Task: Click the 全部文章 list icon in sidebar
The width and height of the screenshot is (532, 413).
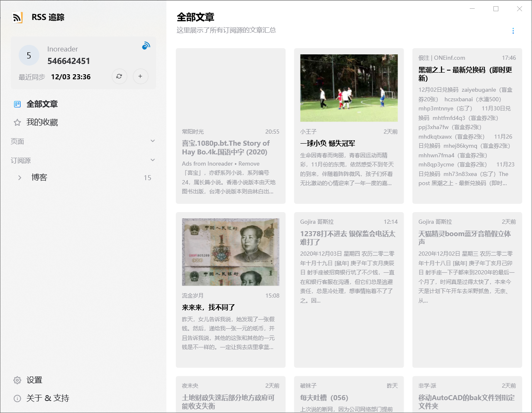Action: [17, 104]
